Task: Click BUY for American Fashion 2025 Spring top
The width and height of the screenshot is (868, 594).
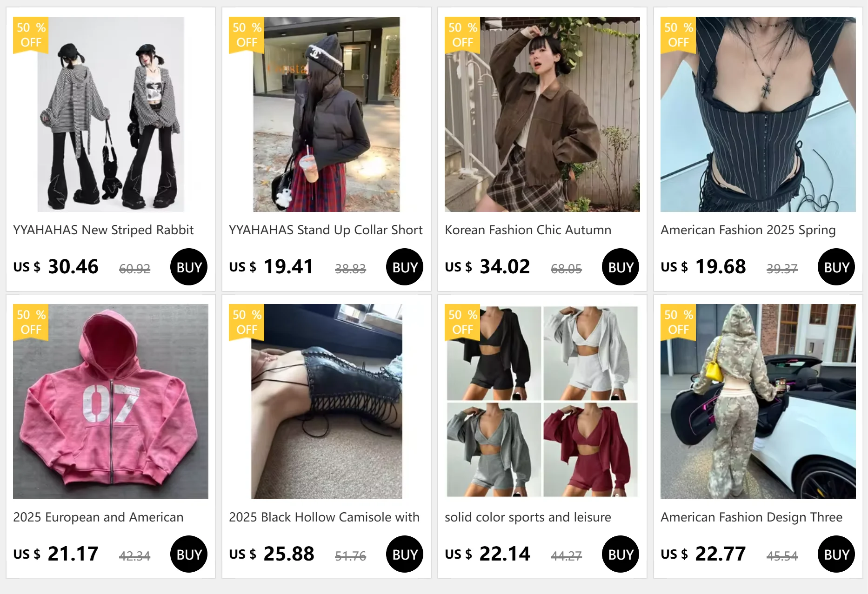Action: [x=836, y=267]
